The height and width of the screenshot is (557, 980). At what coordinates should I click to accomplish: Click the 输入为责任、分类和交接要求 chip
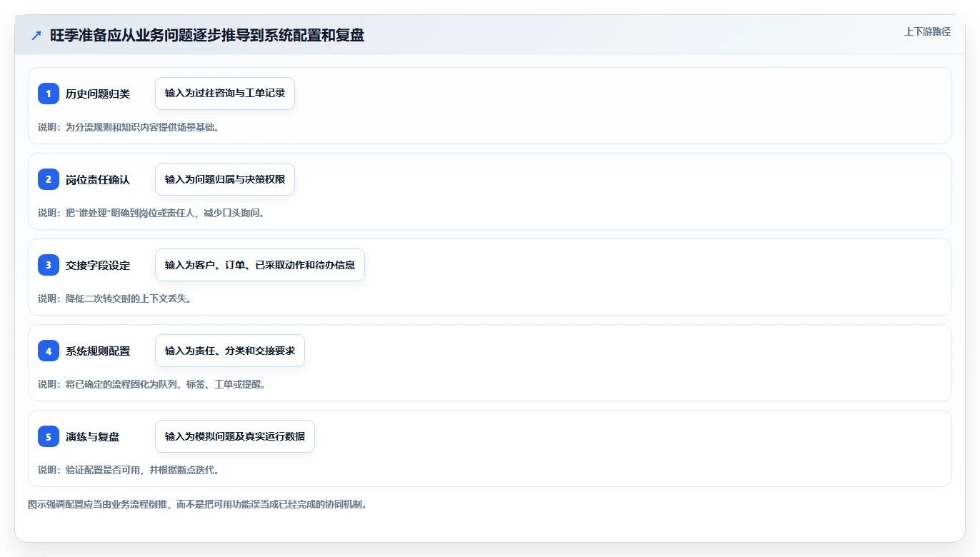click(230, 351)
